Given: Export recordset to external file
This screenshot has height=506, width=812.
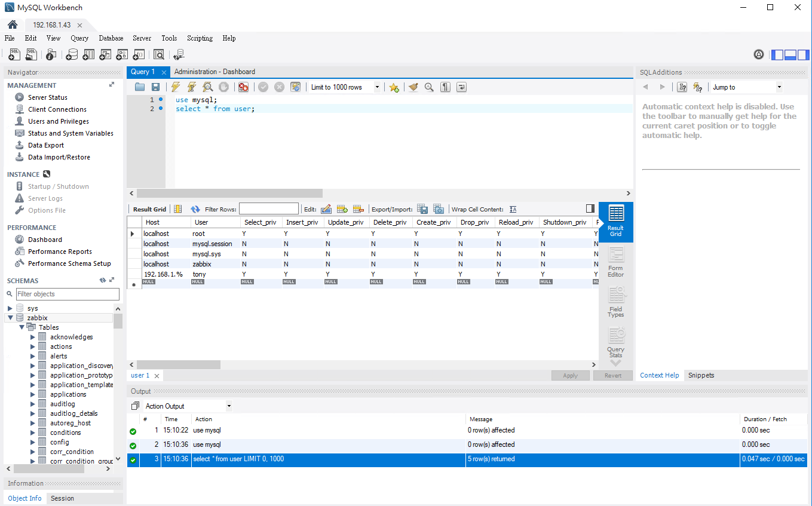Looking at the screenshot, I should point(422,209).
